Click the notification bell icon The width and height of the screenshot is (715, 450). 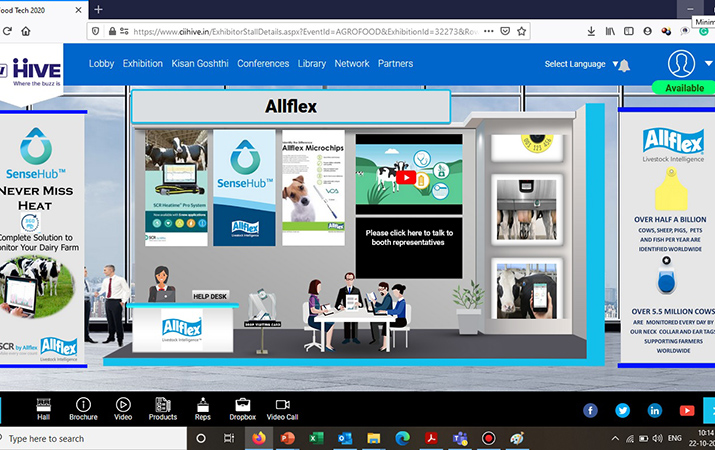(624, 65)
